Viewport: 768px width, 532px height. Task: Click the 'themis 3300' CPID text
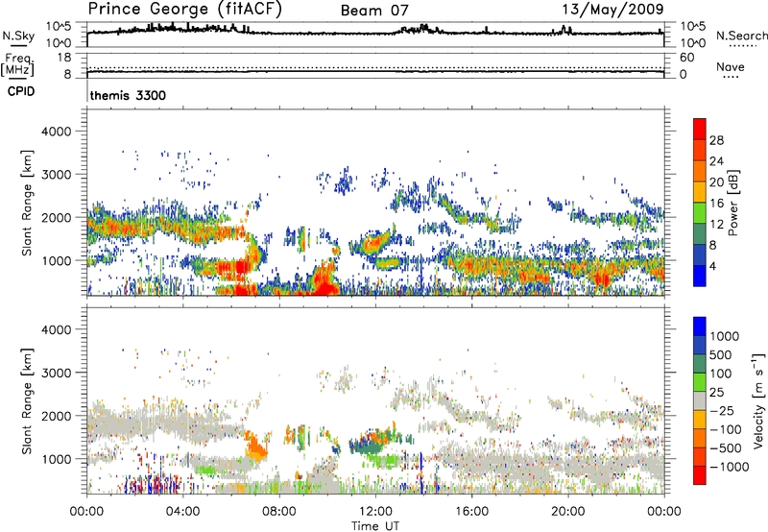coord(128,95)
